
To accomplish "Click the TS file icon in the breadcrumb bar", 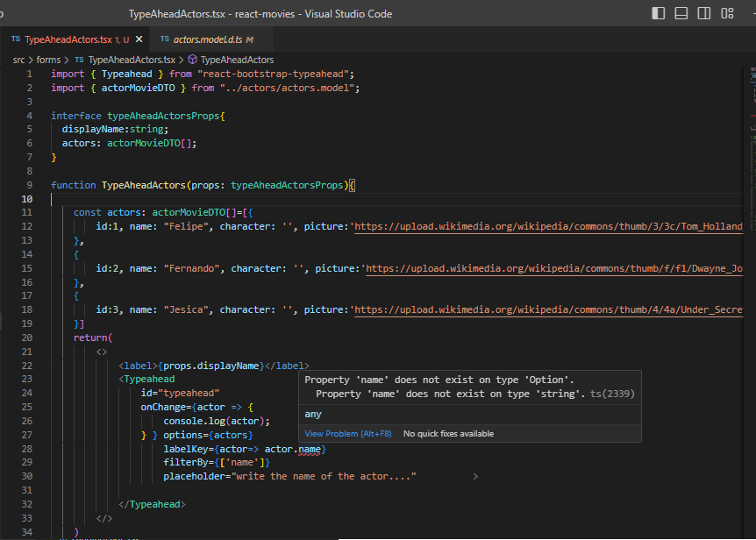I will [78, 60].
